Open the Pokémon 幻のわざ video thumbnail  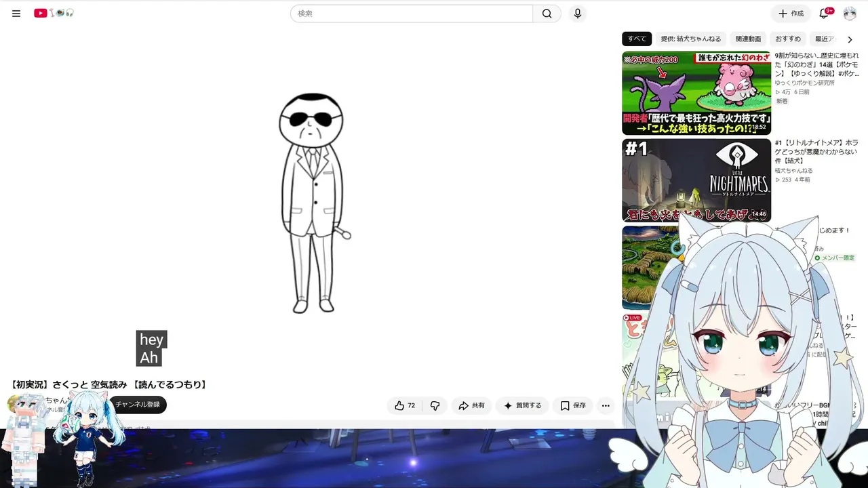click(x=696, y=93)
